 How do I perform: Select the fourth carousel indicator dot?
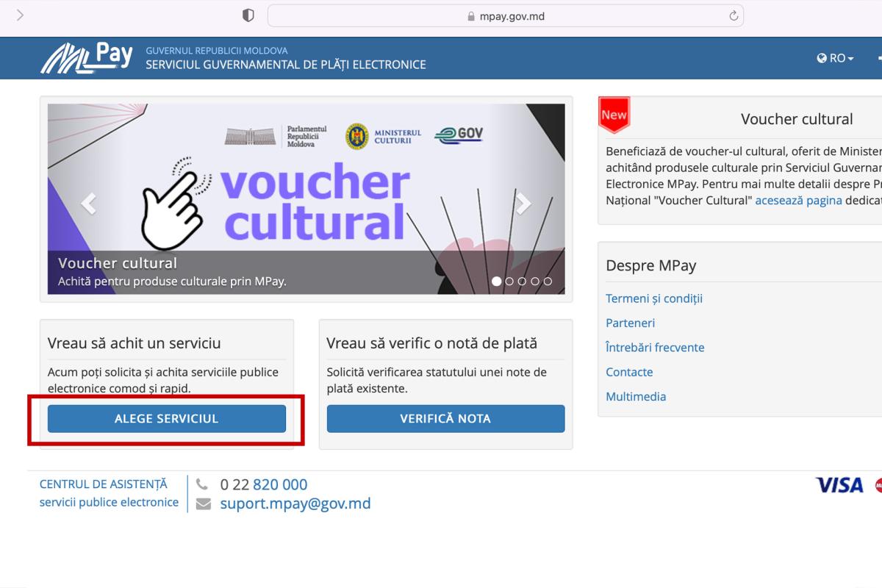click(x=534, y=281)
